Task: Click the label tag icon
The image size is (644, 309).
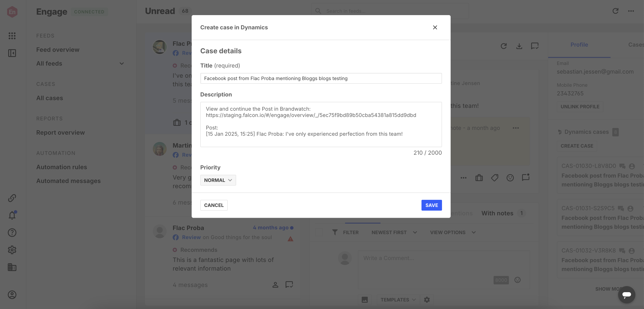Action: click(x=494, y=178)
